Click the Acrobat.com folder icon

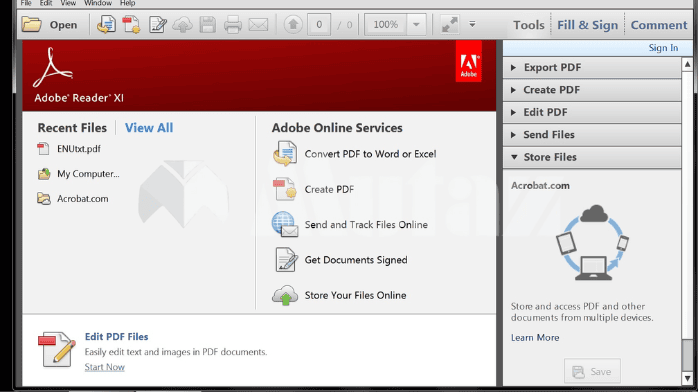pos(44,198)
